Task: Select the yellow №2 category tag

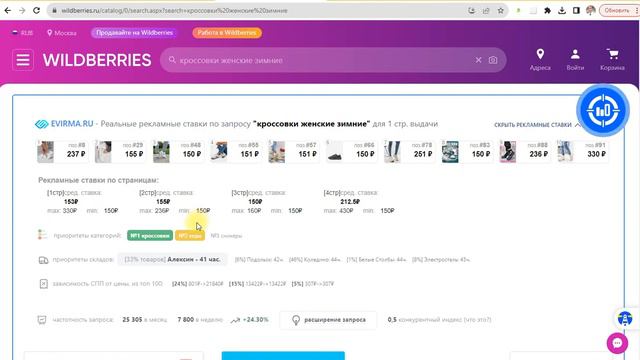Action: coord(190,236)
